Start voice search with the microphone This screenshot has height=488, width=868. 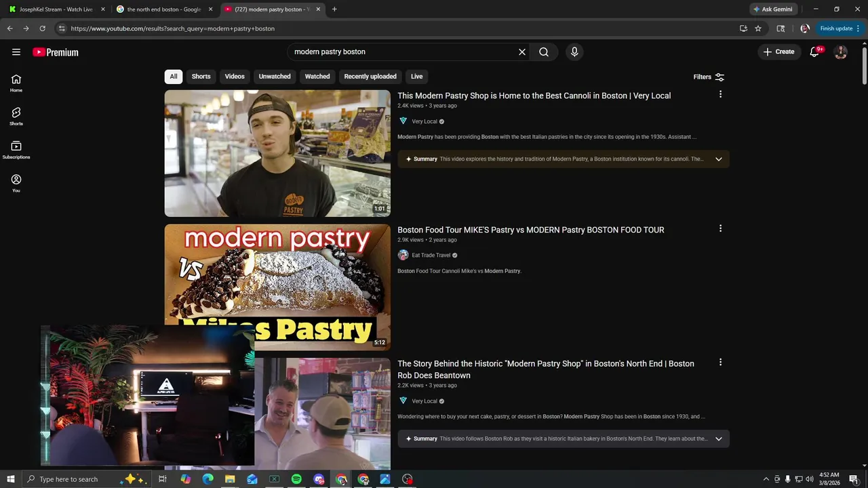point(574,52)
